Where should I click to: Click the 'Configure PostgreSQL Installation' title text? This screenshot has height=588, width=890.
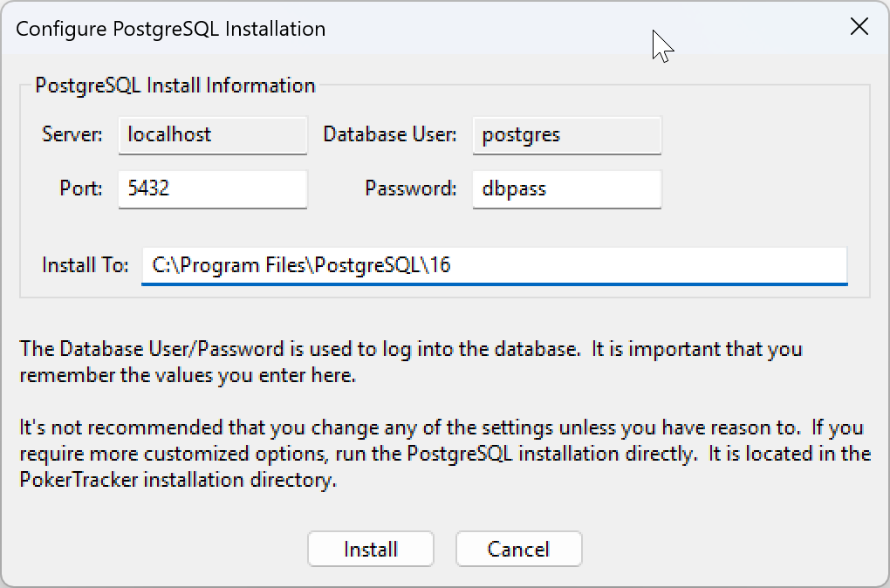(171, 29)
